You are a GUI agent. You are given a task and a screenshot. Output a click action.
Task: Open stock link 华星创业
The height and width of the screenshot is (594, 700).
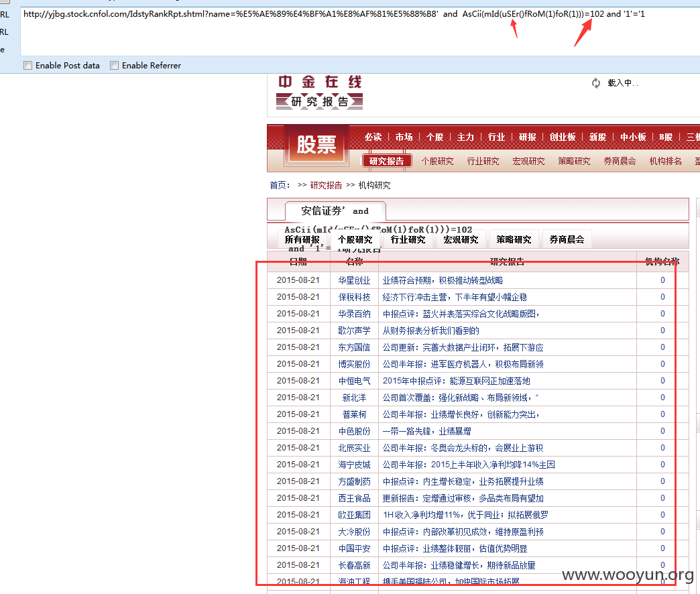click(354, 280)
